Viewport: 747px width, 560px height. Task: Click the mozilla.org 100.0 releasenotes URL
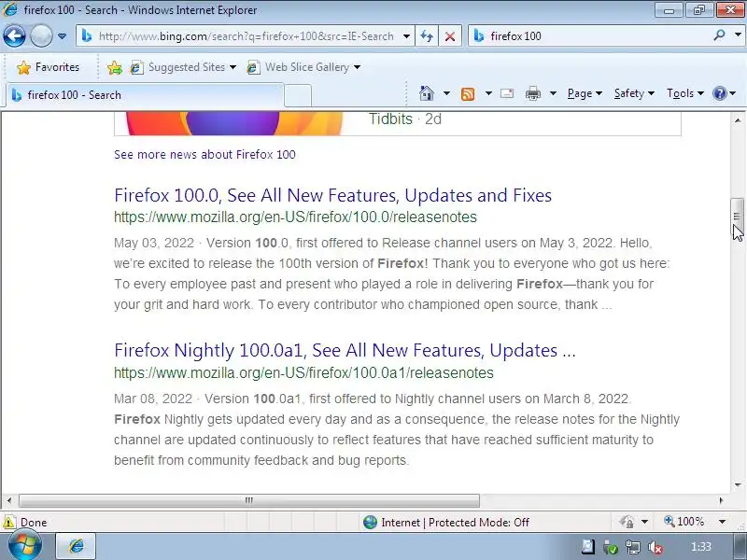click(x=295, y=217)
